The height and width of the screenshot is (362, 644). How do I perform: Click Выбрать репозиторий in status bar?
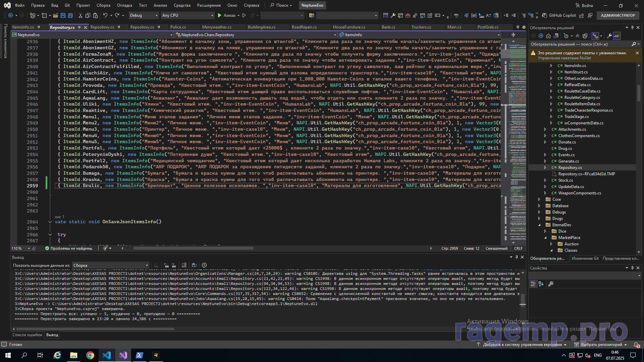601,345
